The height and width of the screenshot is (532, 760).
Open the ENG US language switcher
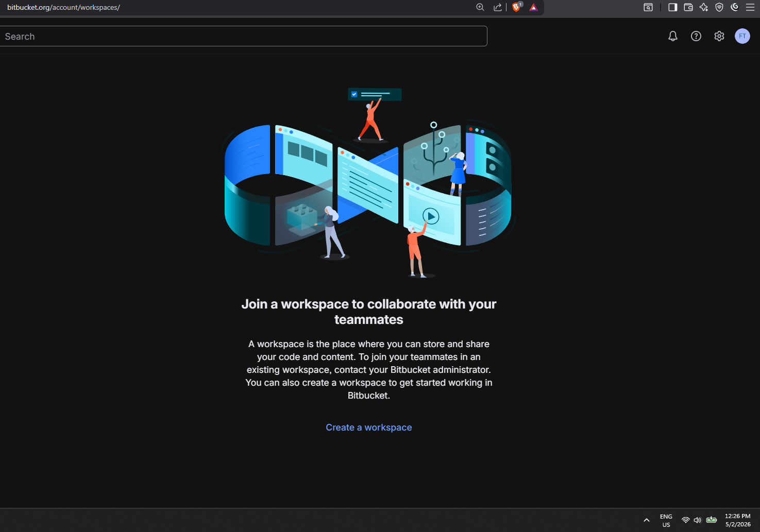(666, 520)
